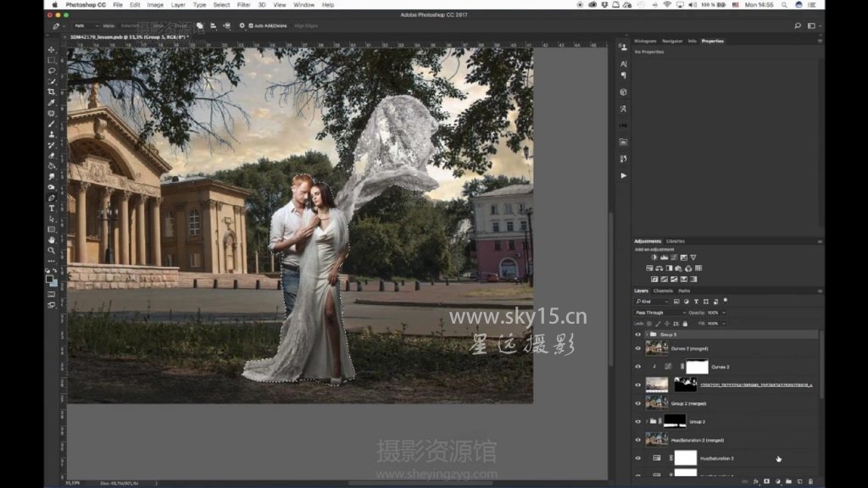This screenshot has height=488, width=868.
Task: Open the layer Opacity dropdown
Action: 724,313
